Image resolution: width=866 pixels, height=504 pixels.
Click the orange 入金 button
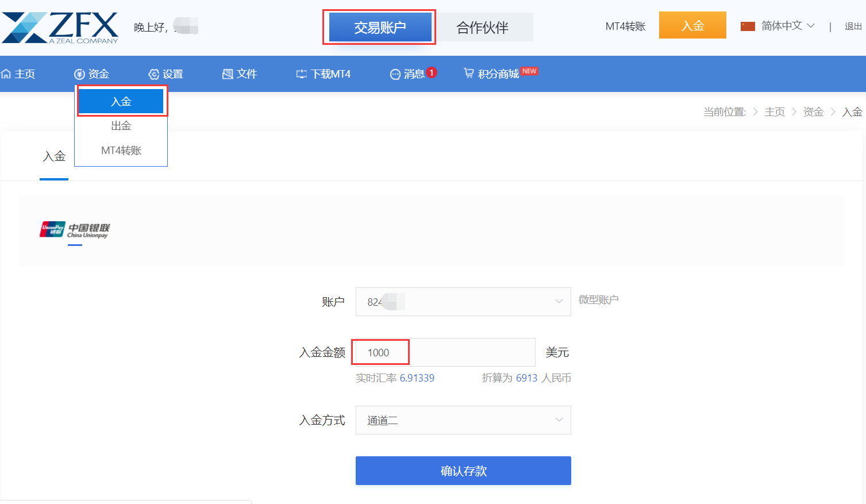point(692,26)
